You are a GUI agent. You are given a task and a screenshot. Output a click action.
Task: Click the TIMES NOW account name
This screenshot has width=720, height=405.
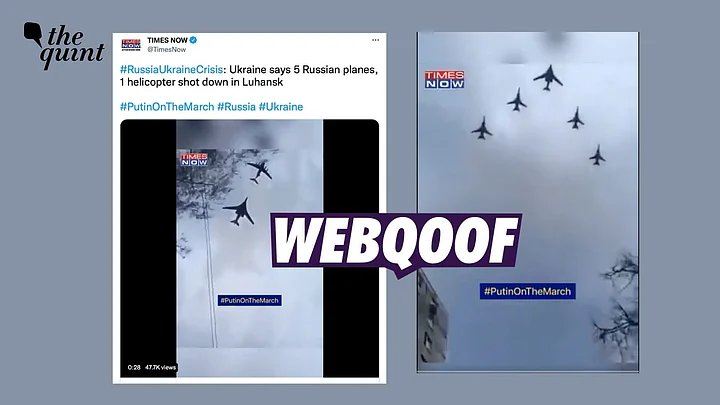coord(167,40)
